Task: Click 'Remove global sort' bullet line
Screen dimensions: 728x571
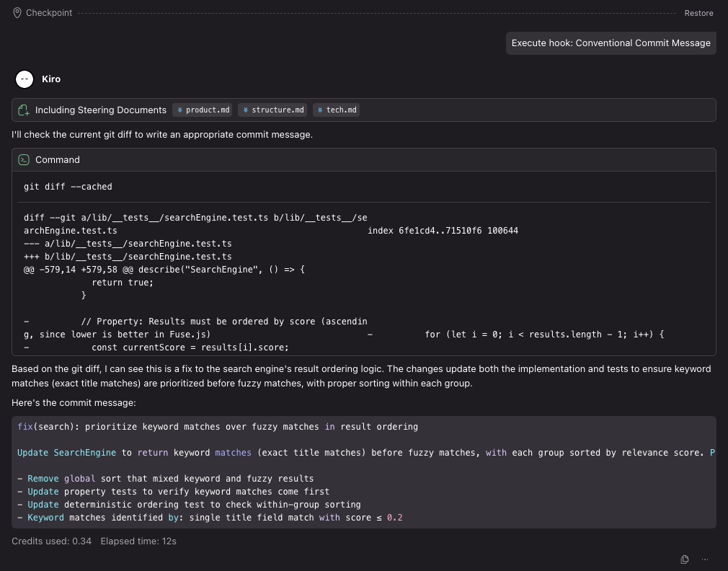Action: pyautogui.click(x=165, y=479)
